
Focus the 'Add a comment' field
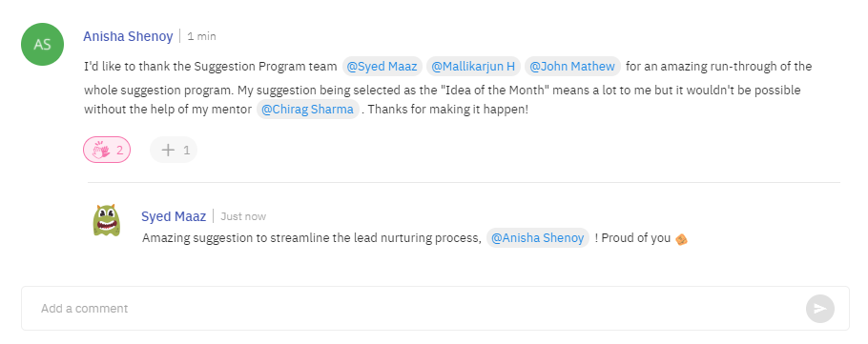[x=435, y=308]
